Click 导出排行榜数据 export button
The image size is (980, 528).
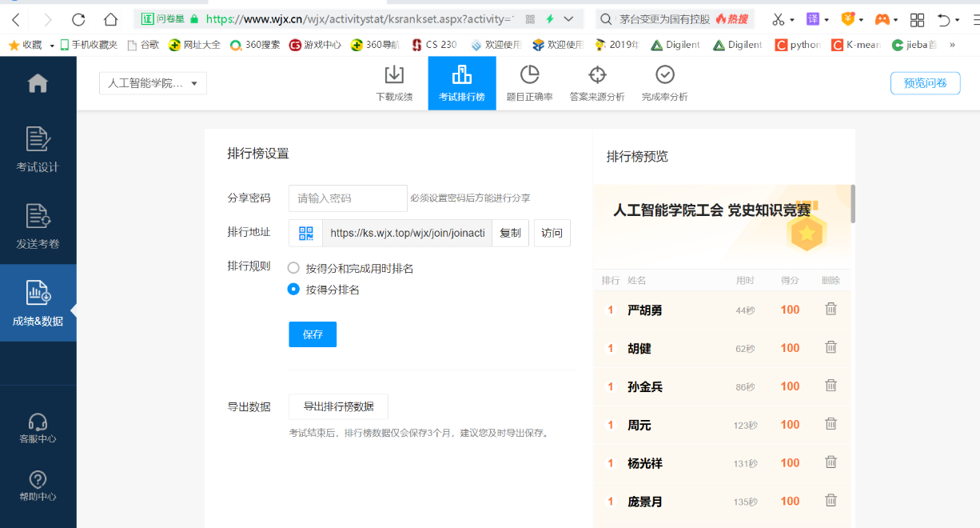(338, 406)
